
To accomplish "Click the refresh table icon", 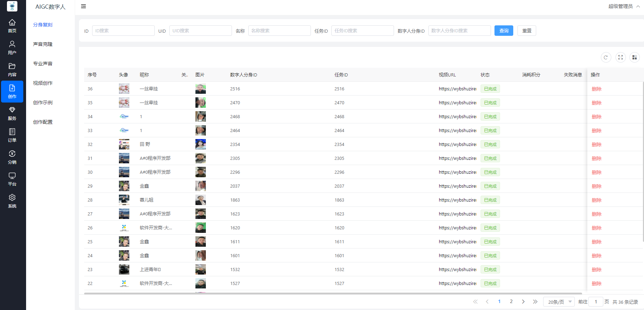I will pyautogui.click(x=606, y=57).
